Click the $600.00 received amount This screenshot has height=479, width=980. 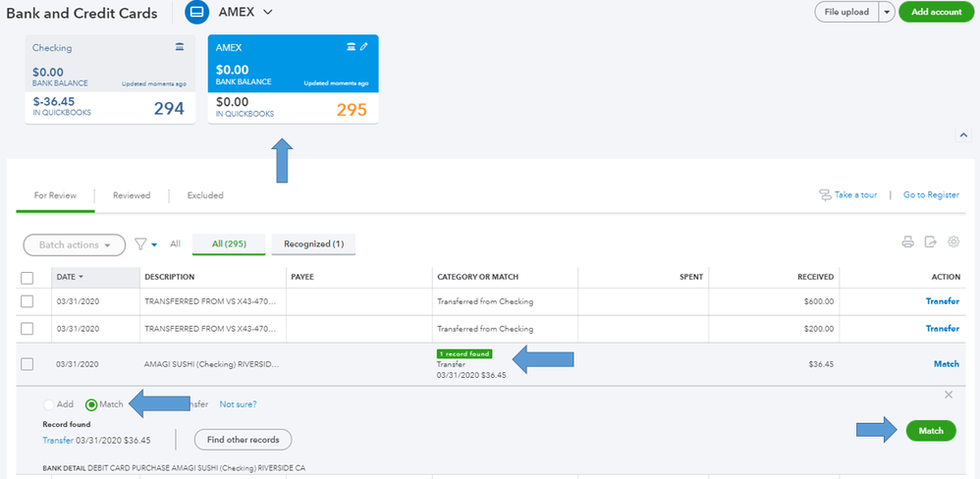[x=819, y=301]
